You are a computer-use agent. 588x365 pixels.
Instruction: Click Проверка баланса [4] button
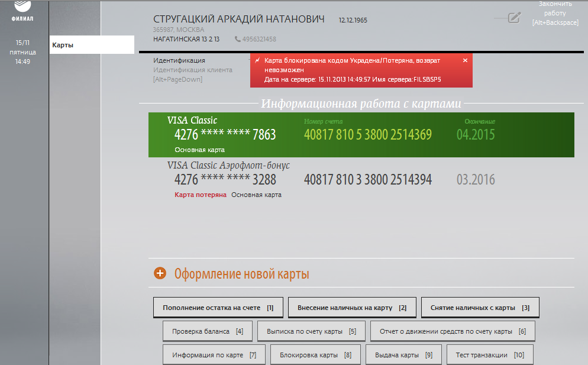point(208,331)
